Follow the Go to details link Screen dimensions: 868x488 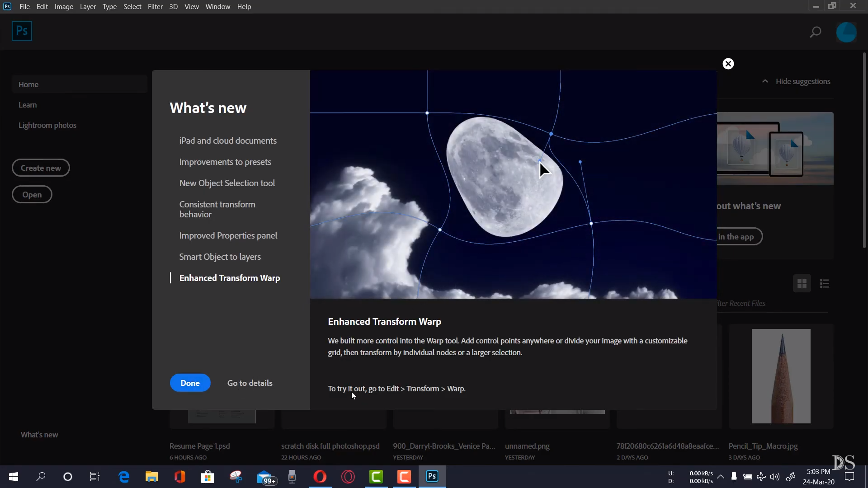[x=250, y=383]
